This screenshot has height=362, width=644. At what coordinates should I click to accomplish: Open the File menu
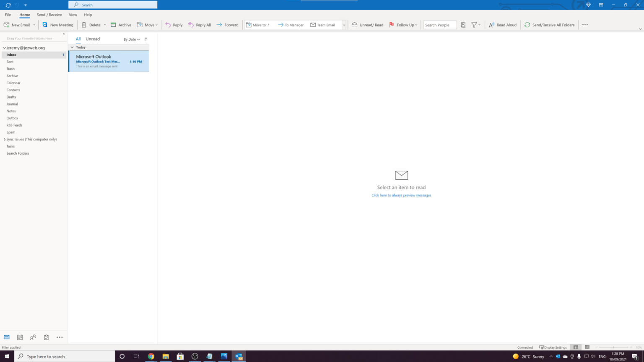point(8,15)
